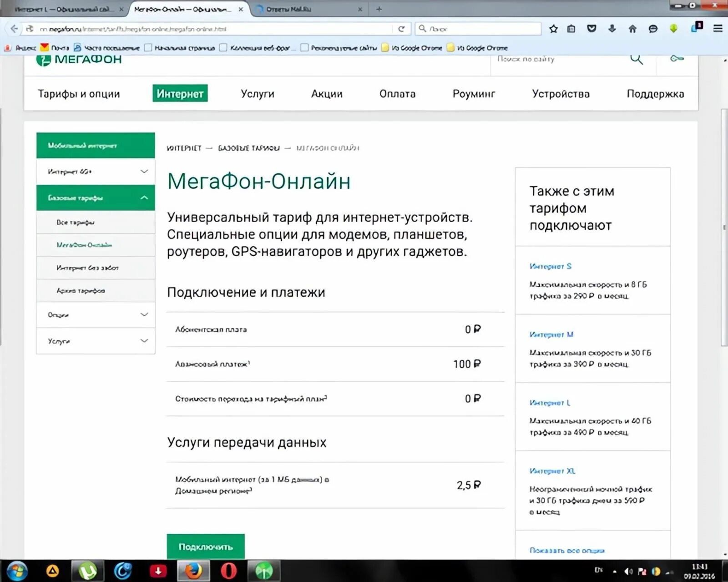The width and height of the screenshot is (728, 582).
Task: Bookmark this page with the star icon
Action: pyautogui.click(x=553, y=29)
